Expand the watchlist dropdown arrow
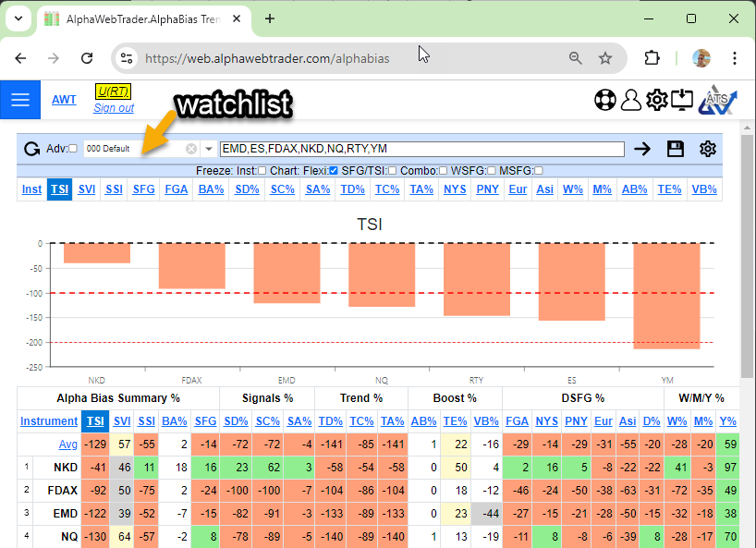 click(209, 149)
